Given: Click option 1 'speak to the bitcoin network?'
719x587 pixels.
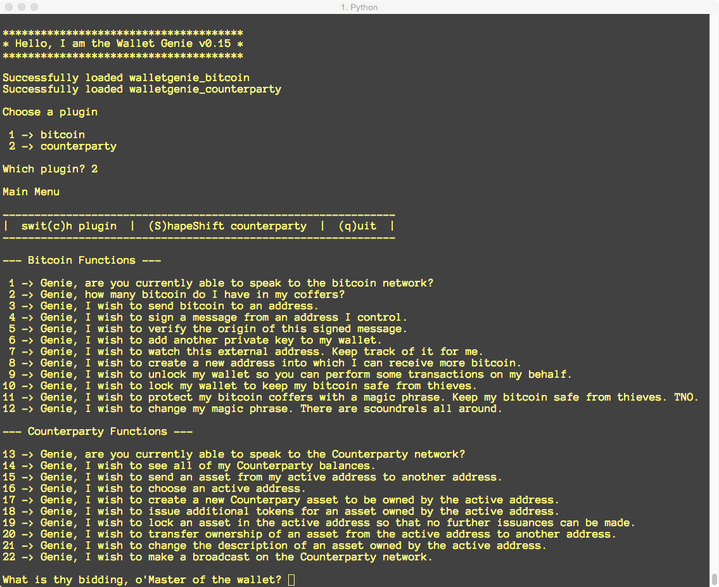Looking at the screenshot, I should (x=221, y=283).
